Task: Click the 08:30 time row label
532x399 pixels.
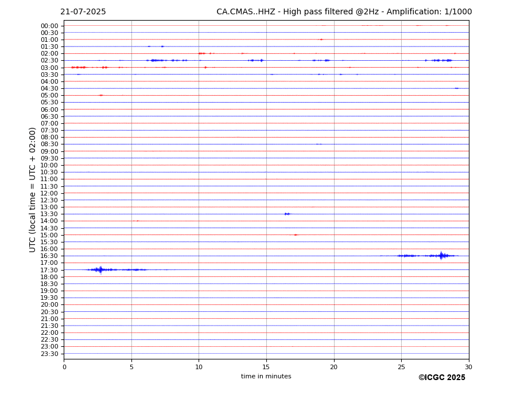Action: (49, 144)
